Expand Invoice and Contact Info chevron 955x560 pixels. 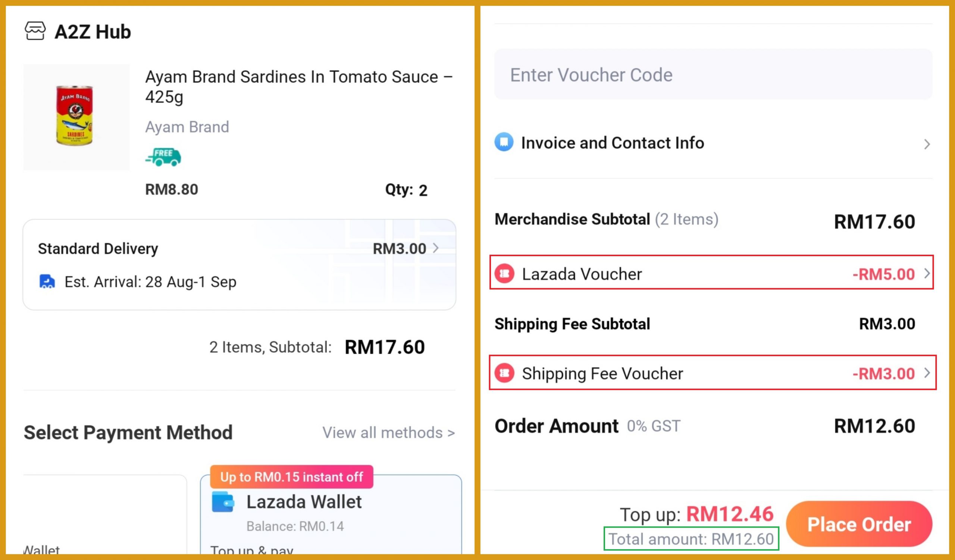pos(927,144)
